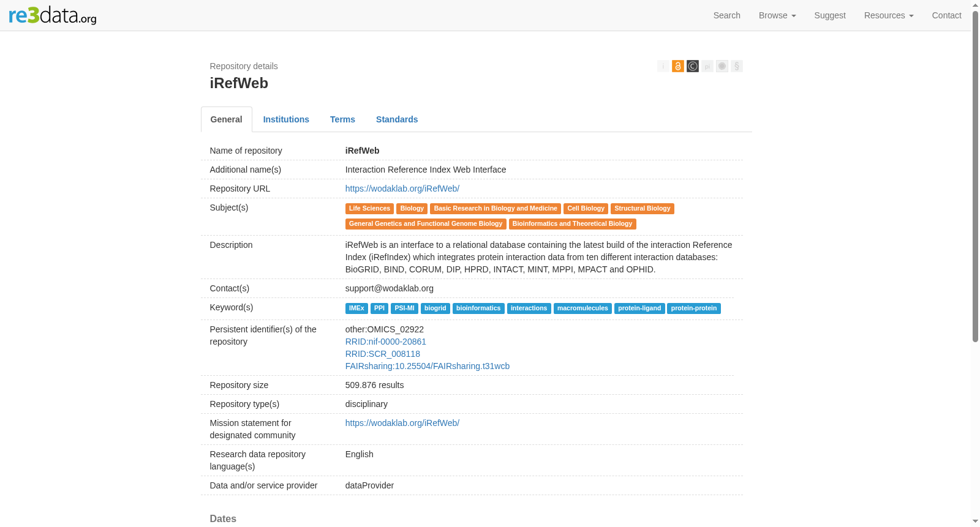The width and height of the screenshot is (980, 527).
Task: Select the General tab
Action: (227, 119)
